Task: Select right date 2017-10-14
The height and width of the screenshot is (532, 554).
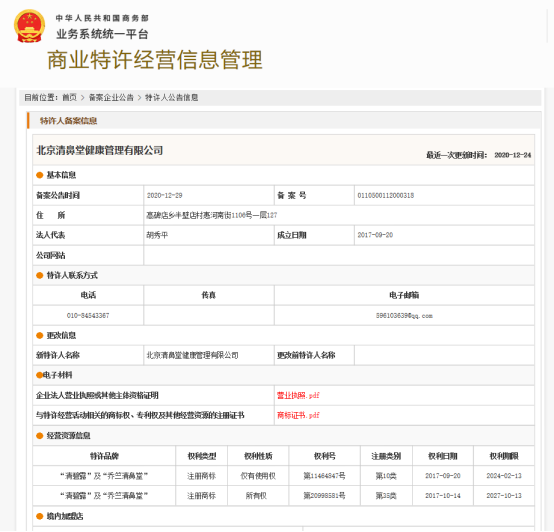Action: (443, 496)
